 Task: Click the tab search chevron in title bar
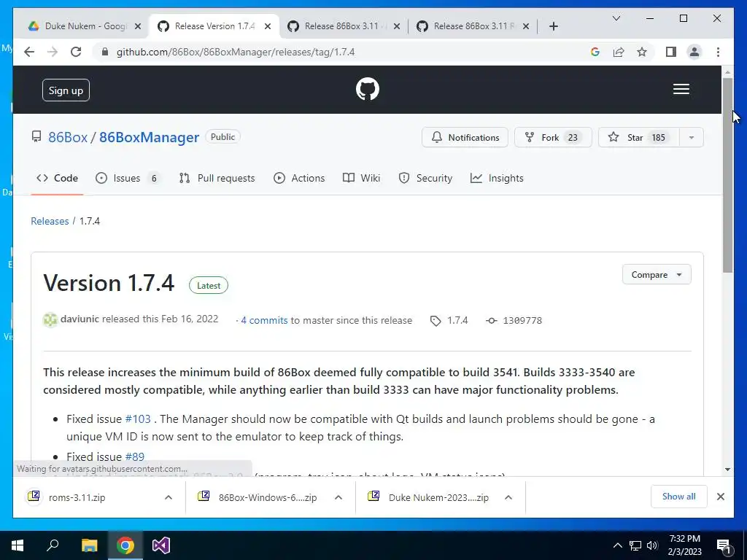[616, 18]
